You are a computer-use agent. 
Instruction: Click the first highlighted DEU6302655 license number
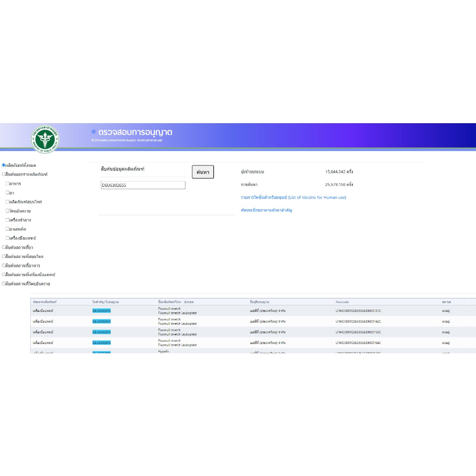[x=101, y=311]
